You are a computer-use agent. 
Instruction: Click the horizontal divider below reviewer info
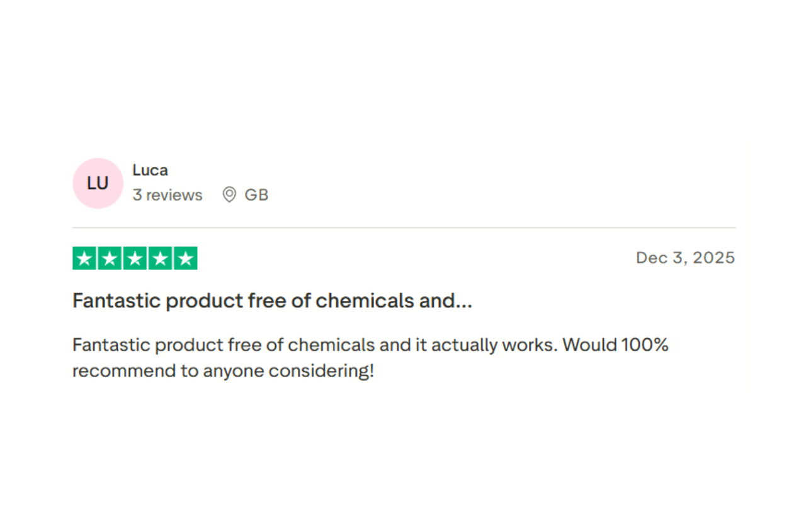[x=404, y=227]
